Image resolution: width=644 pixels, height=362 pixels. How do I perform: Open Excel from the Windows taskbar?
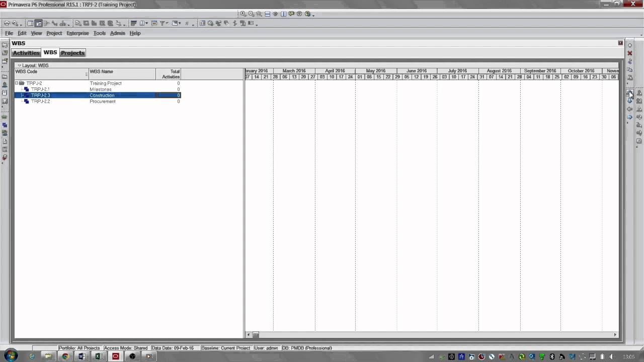point(99,356)
